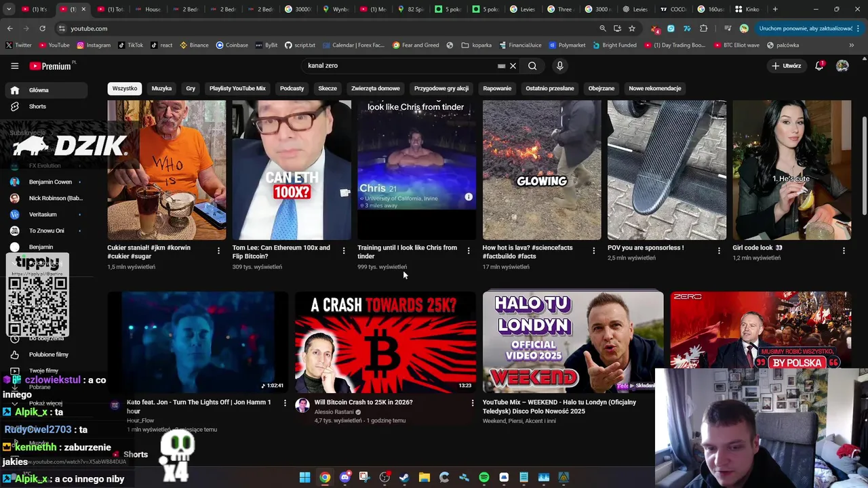Open options menu for 'Chris from tinder' short
This screenshot has width=868, height=488.
pos(469,251)
